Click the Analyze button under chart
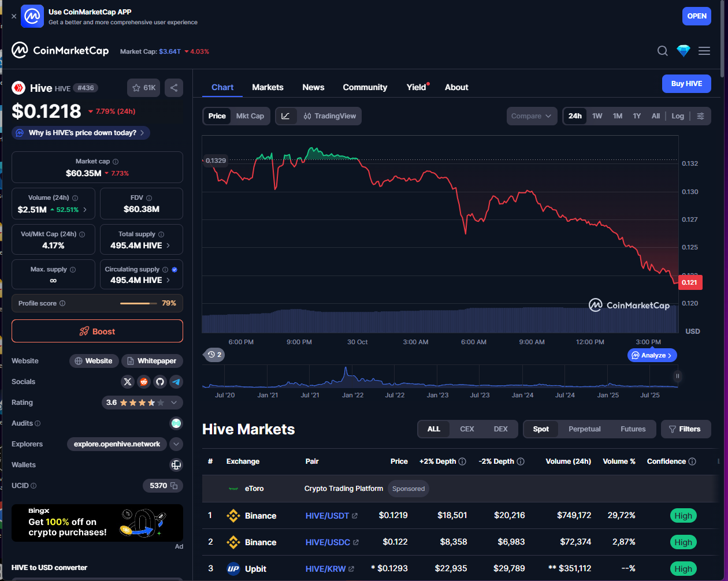This screenshot has height=581, width=728. pyautogui.click(x=652, y=355)
